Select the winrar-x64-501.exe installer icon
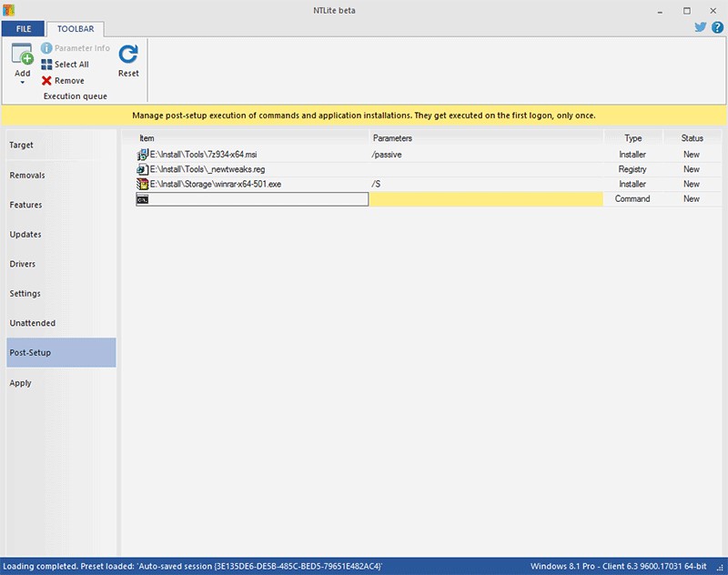The image size is (728, 575). [142, 184]
